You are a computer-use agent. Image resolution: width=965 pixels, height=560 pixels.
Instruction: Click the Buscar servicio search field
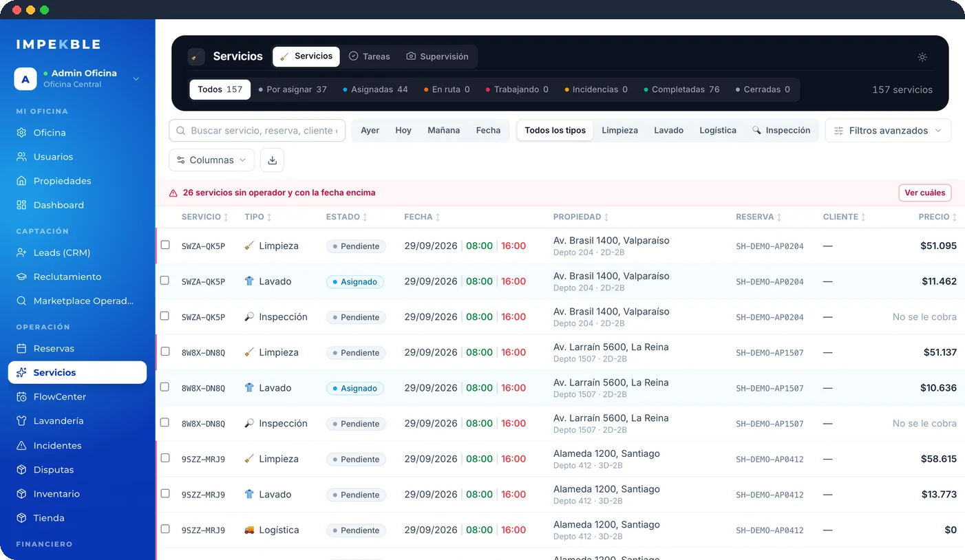pos(257,131)
